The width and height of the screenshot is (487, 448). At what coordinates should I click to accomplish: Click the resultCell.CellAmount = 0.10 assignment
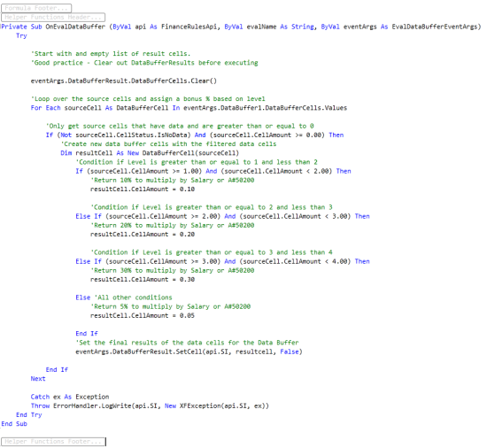point(143,189)
